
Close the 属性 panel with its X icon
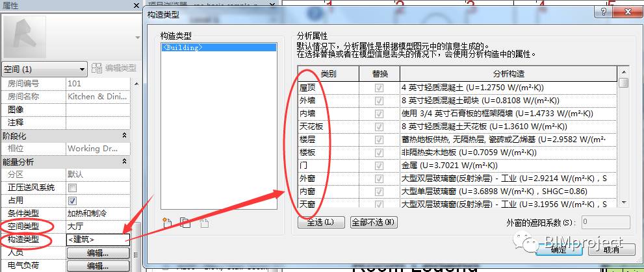click(x=136, y=5)
